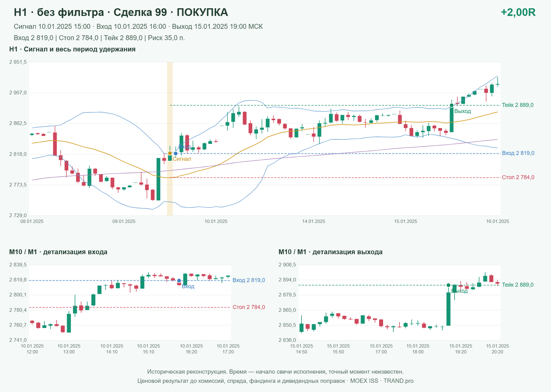Screen dimensions: 551x392
Task: Click the 'Выход' text label on H1 chart
Action: (x=463, y=111)
